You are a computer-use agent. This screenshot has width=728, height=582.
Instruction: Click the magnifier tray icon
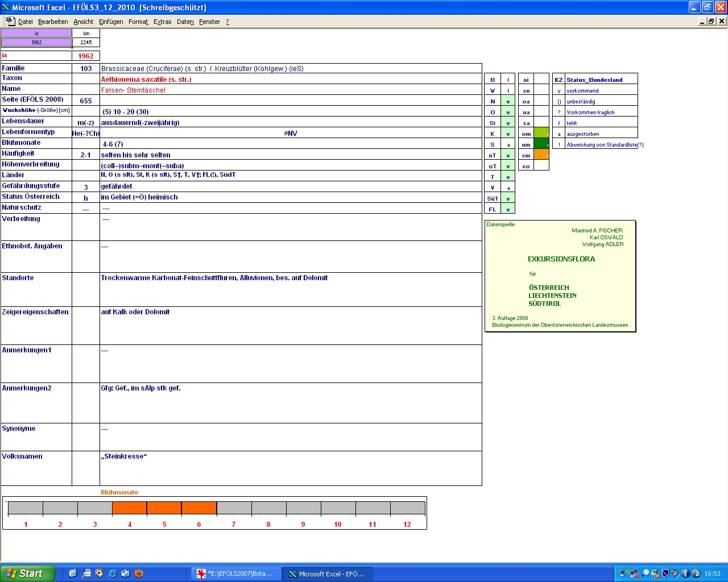[x=645, y=573]
